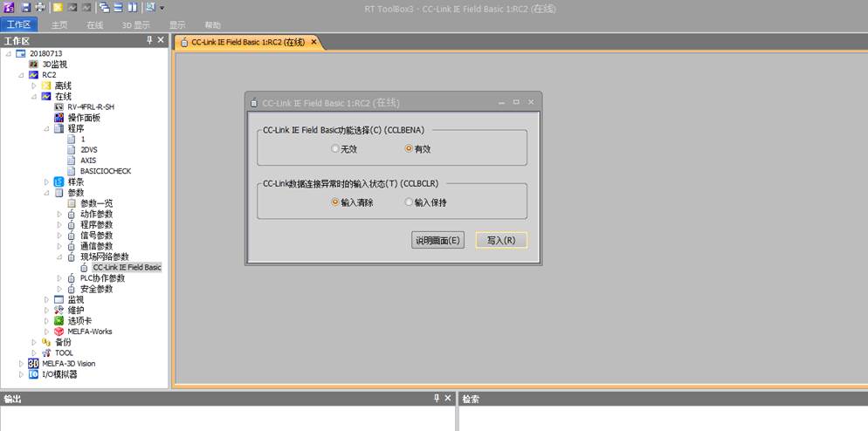Select the MELFA-Works red cube icon
868x431 pixels.
point(59,332)
